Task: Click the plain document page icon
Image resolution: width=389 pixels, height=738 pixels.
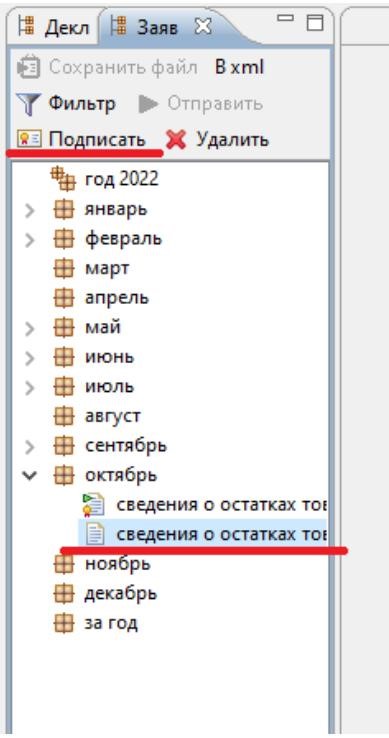Action: tap(94, 535)
